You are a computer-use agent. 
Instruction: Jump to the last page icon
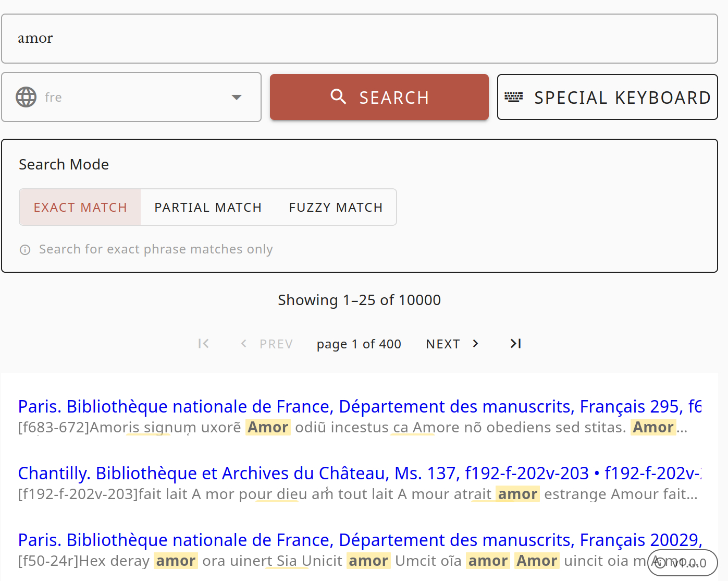coord(515,344)
